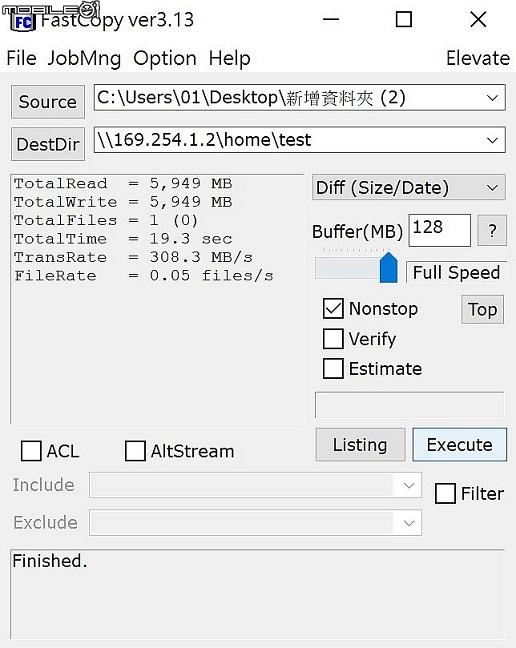
Task: Toggle the AltStream checkbox
Action: pos(135,451)
